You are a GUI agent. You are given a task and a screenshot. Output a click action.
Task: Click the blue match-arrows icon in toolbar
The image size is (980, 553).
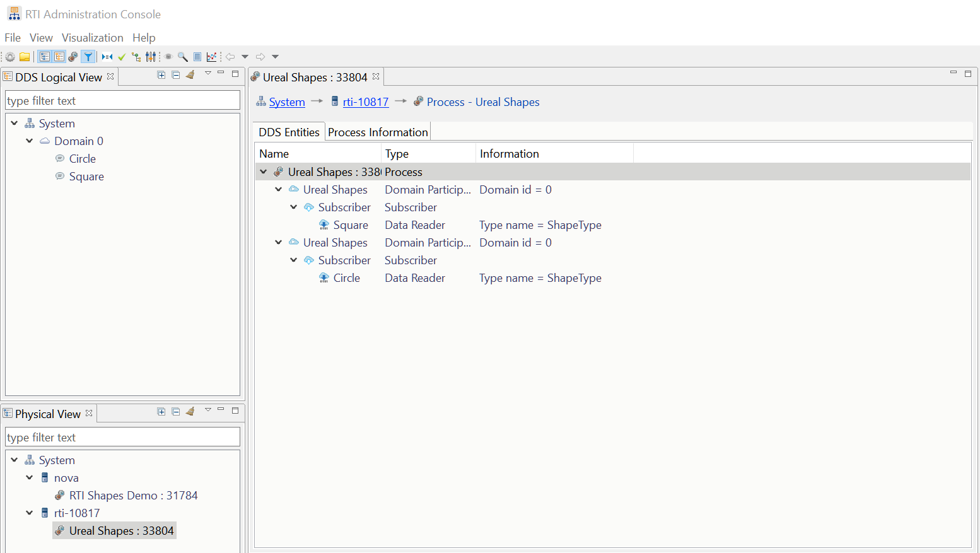tap(107, 57)
